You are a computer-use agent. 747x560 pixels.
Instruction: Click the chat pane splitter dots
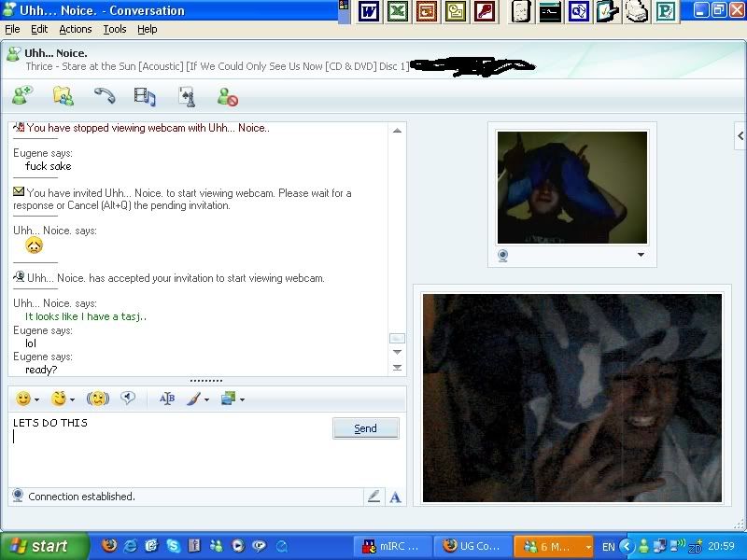(205, 381)
